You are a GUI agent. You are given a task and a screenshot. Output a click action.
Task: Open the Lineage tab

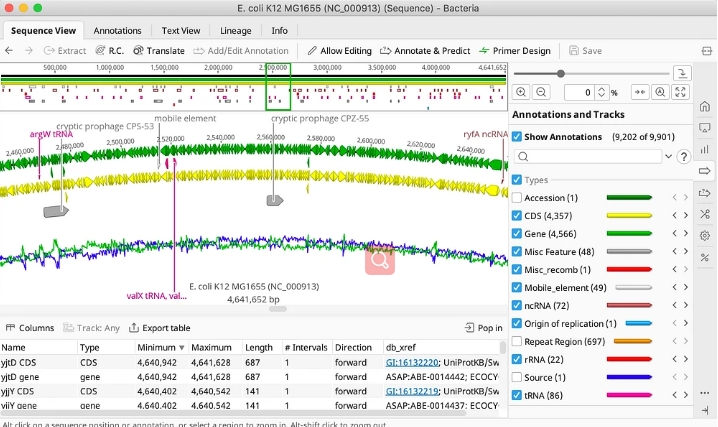tap(236, 30)
